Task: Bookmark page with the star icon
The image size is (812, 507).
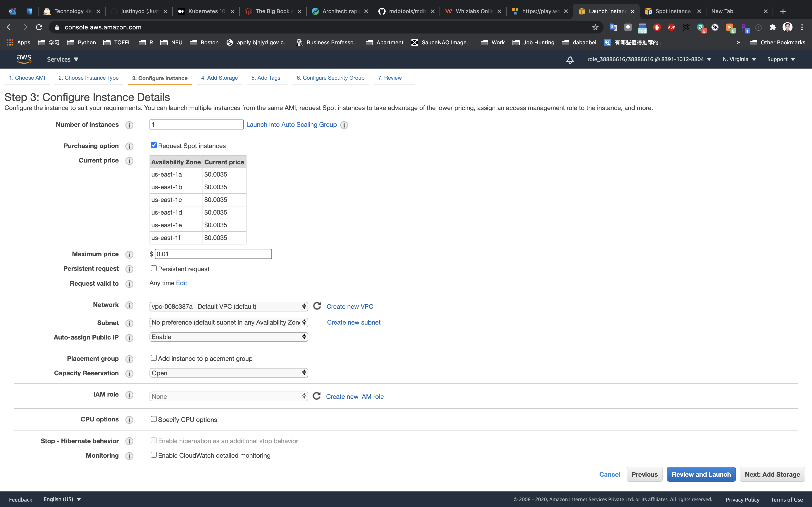Action: (x=595, y=27)
